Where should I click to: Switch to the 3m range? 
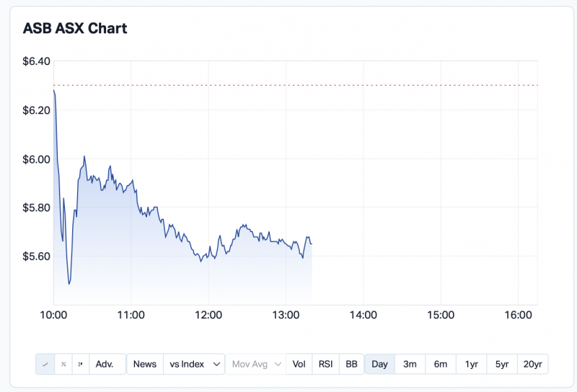pyautogui.click(x=410, y=364)
